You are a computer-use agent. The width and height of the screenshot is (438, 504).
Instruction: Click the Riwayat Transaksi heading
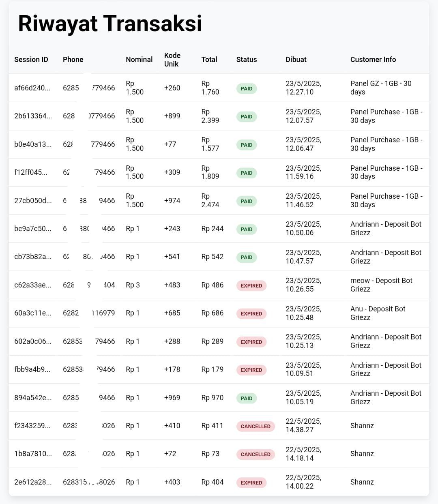pyautogui.click(x=110, y=24)
